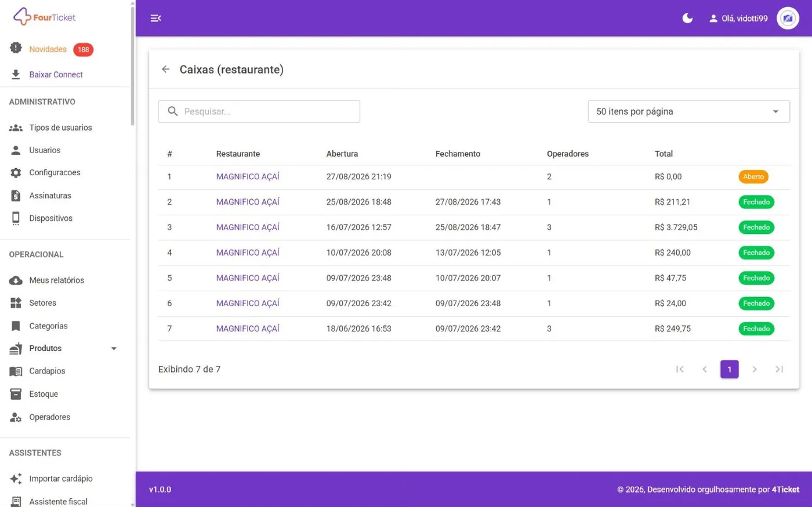Screen dimensions: 812x507
Task: Go back using arrow beside Caixas title
Action: coord(166,70)
